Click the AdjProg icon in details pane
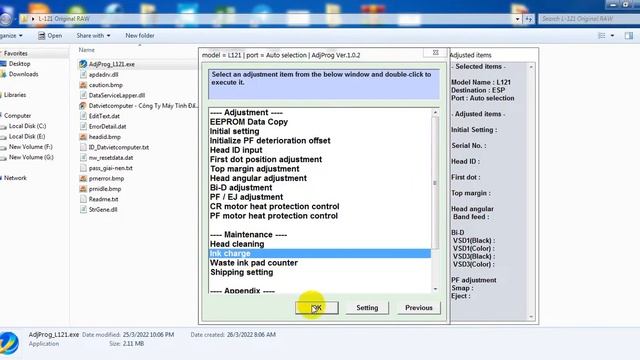Viewport: 640px width, 360px height. tap(9, 343)
